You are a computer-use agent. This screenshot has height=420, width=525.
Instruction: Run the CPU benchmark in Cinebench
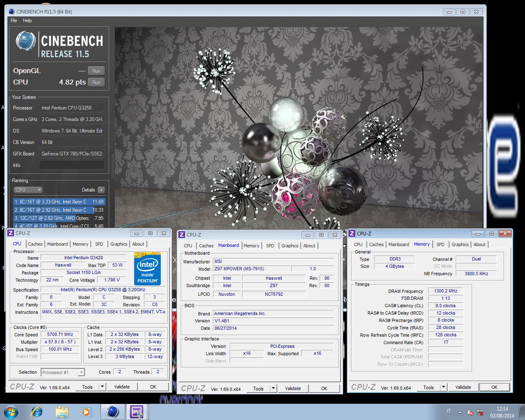tap(96, 82)
